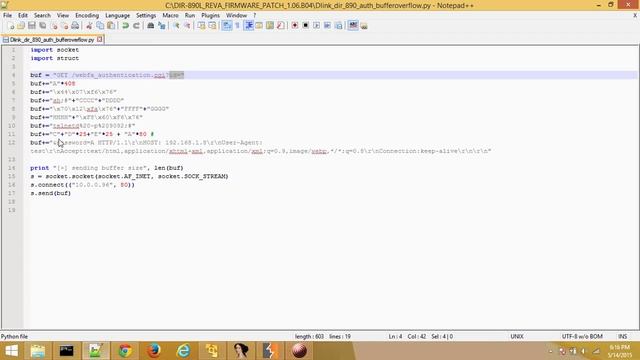Toggle the Show Indent Guide toolbar button
Image resolution: width=640 pixels, height=360 pixels.
pyautogui.click(x=249, y=26)
